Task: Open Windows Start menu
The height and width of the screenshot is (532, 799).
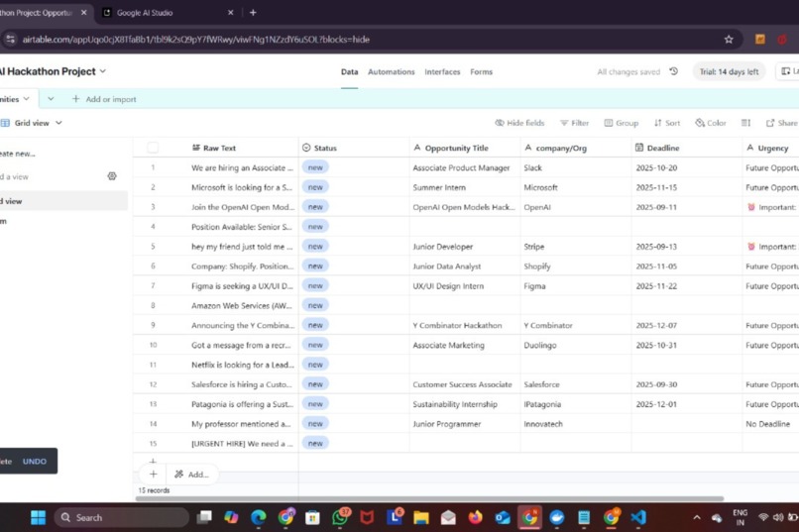Action: (x=39, y=517)
